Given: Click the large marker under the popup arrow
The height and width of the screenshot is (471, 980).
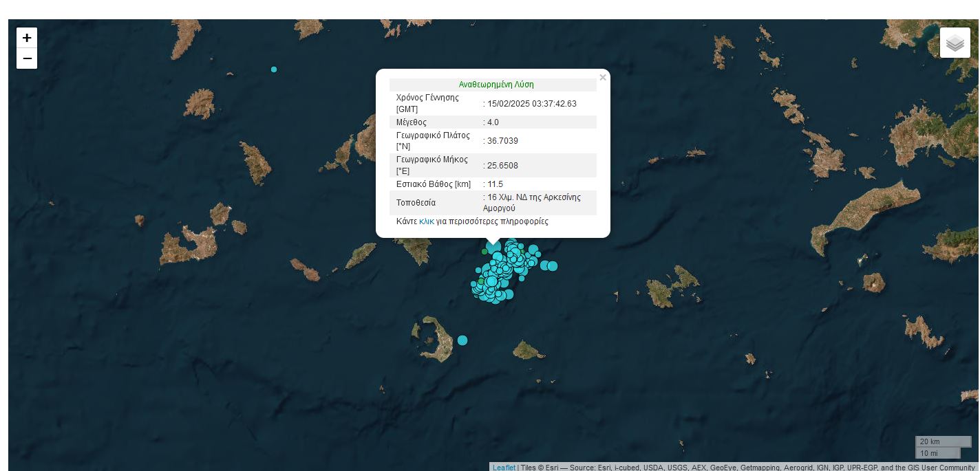Looking at the screenshot, I should click(x=493, y=247).
